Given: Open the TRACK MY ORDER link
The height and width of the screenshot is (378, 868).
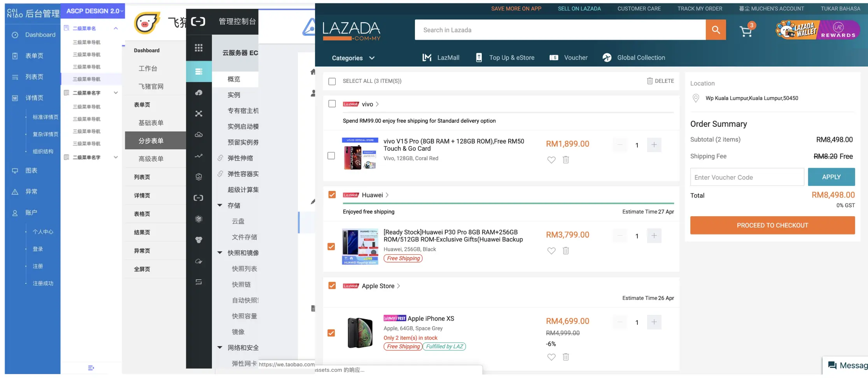Looking at the screenshot, I should (700, 9).
